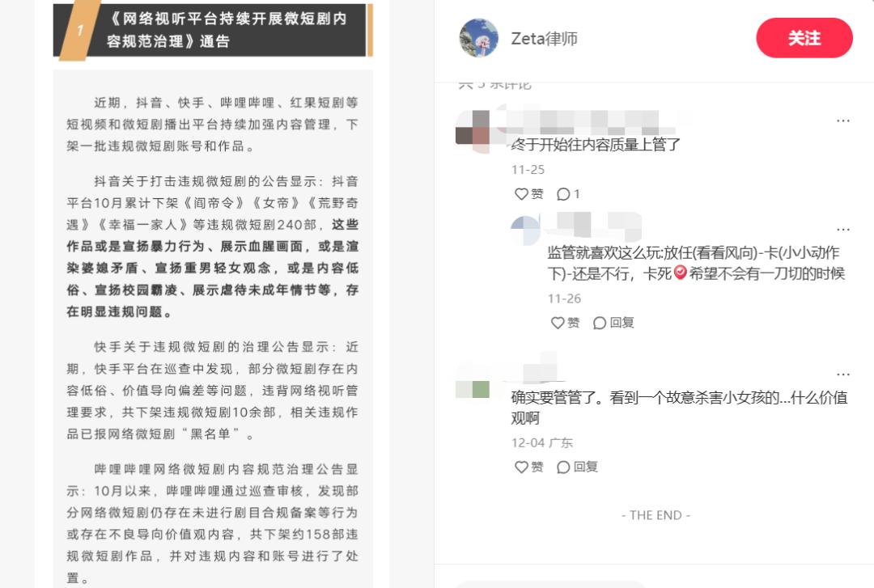Screen dimensions: 874x588
Task: Click the red checkmark emoji in reply
Action: tap(680, 273)
